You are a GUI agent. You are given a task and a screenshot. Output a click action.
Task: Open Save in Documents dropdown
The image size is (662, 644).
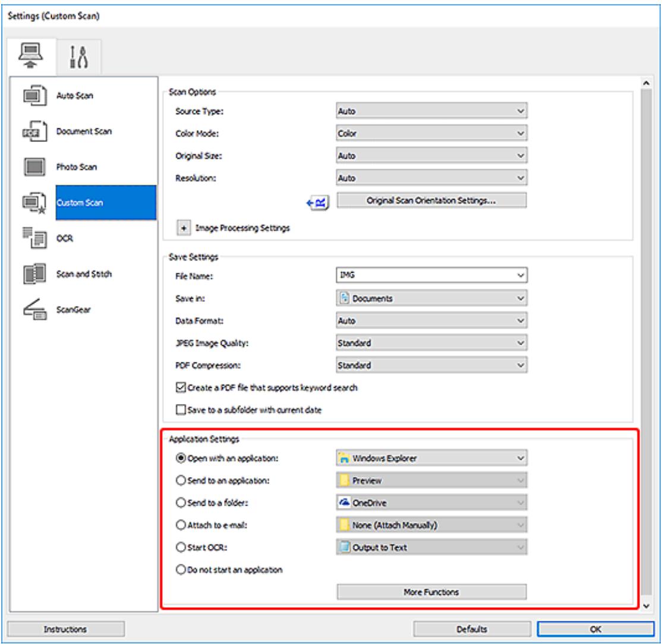click(431, 298)
